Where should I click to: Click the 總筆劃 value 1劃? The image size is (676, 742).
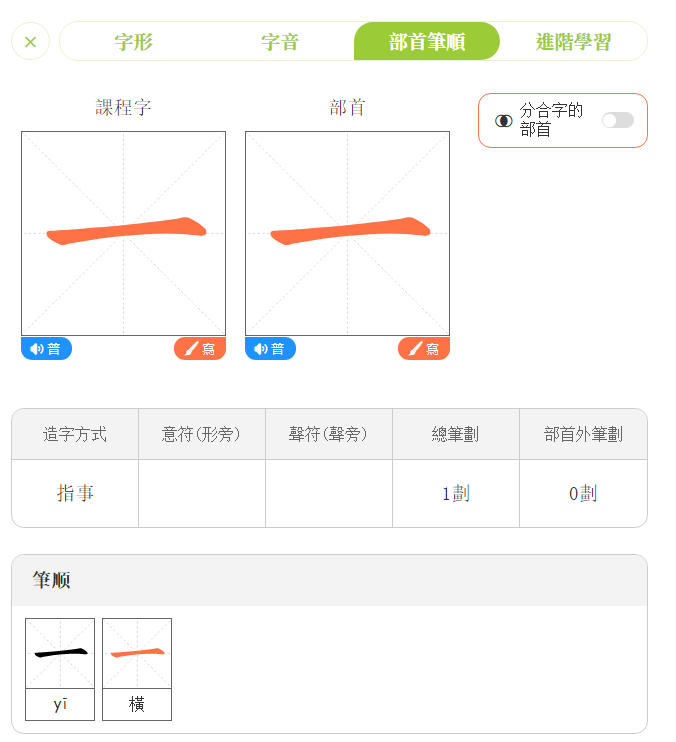[455, 493]
